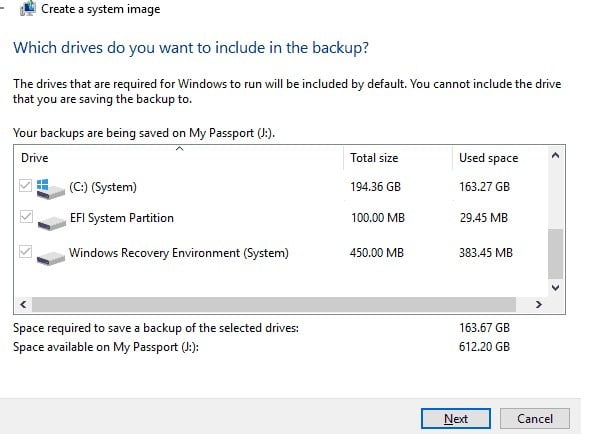The width and height of the screenshot is (590, 434).
Task: Click the horizontal scrollbar thumb of drive list
Action: 274,304
